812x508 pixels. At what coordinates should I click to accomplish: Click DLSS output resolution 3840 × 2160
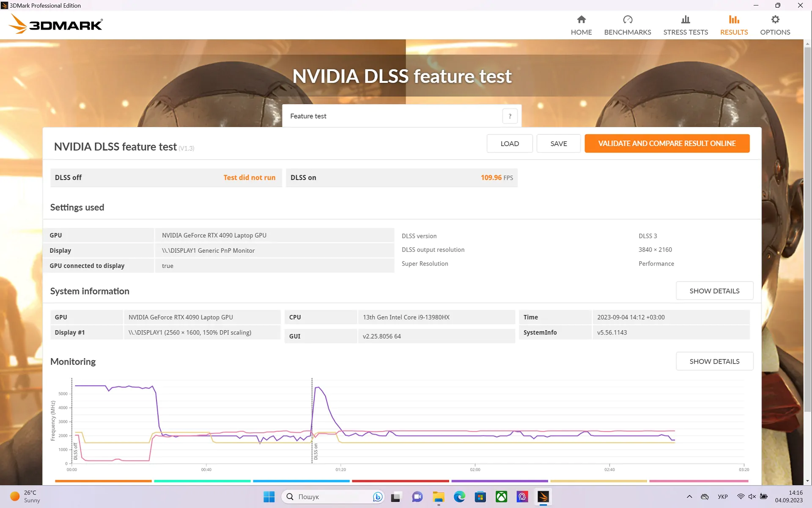655,250
